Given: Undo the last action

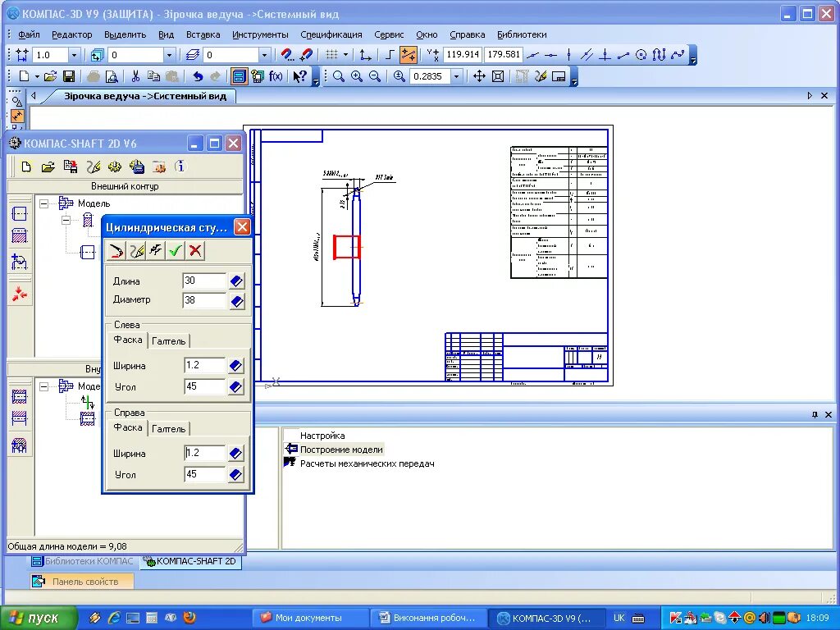Looking at the screenshot, I should click(x=198, y=76).
